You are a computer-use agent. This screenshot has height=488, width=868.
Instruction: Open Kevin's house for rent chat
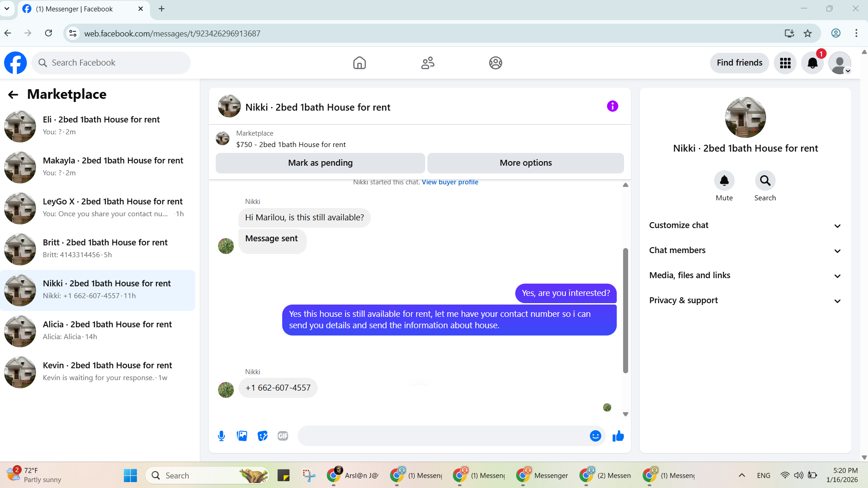tap(98, 372)
